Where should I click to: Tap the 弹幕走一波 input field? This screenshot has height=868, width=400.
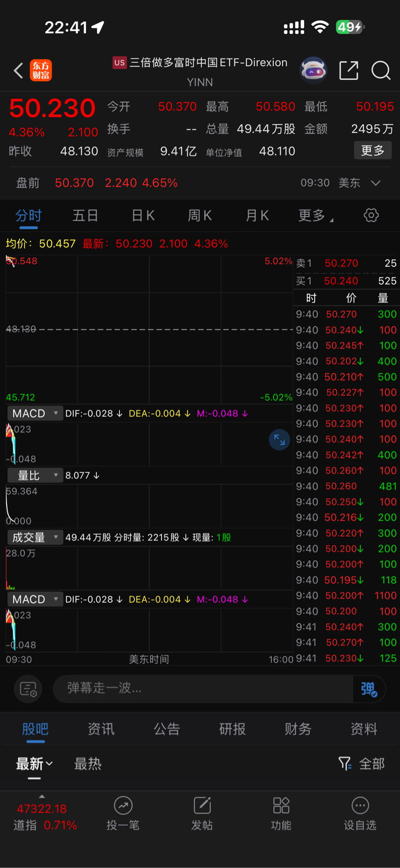pyautogui.click(x=203, y=688)
